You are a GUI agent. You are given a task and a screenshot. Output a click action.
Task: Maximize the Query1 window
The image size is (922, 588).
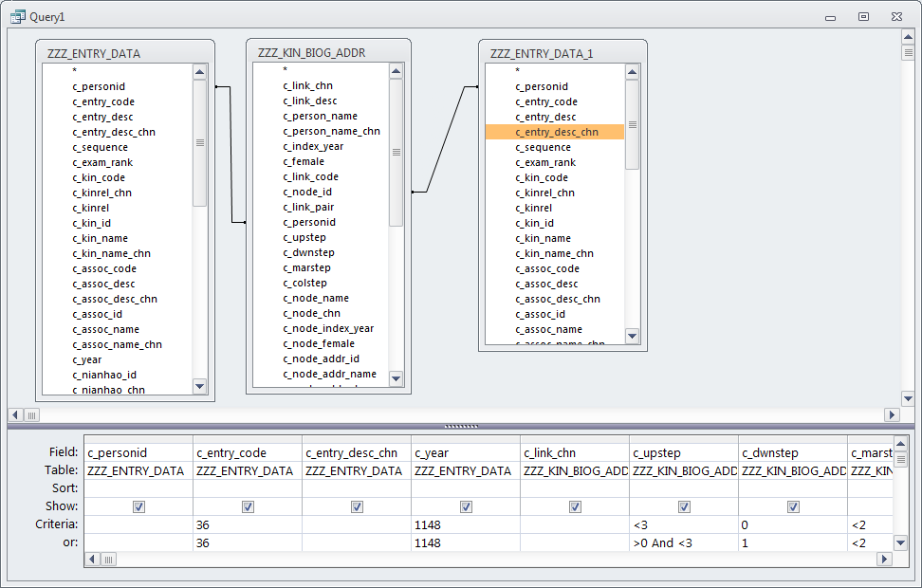863,16
